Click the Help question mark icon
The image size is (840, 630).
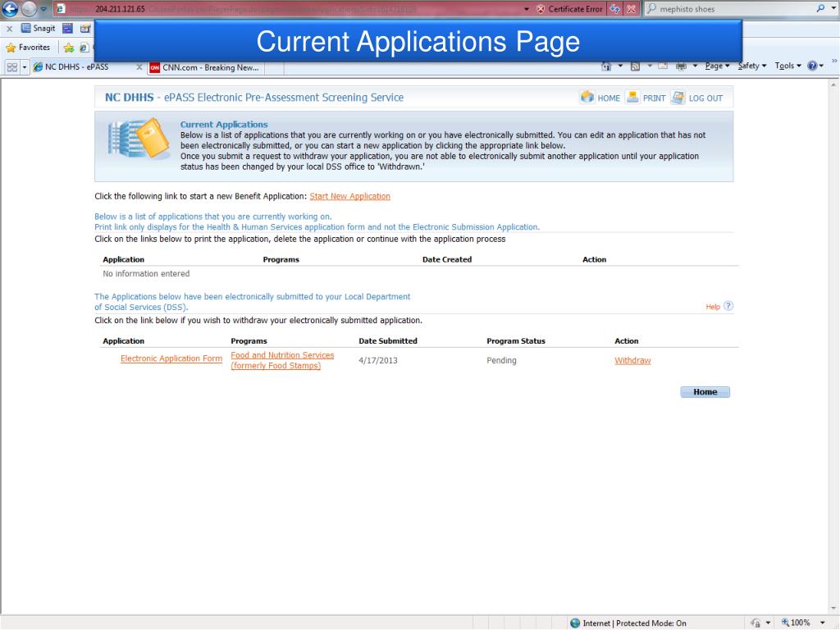click(728, 307)
